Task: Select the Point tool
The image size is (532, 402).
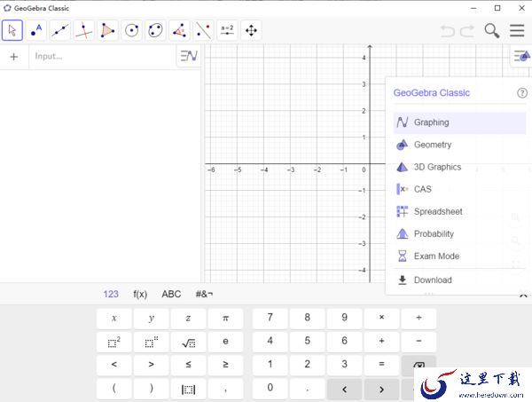Action: pos(36,30)
